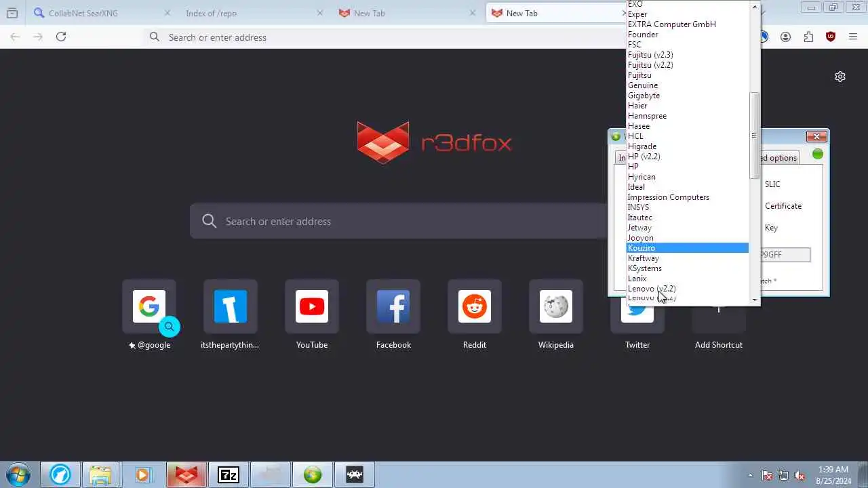Viewport: 868px width, 488px height.
Task: Select Gigabyte from the list
Action: tap(687, 96)
